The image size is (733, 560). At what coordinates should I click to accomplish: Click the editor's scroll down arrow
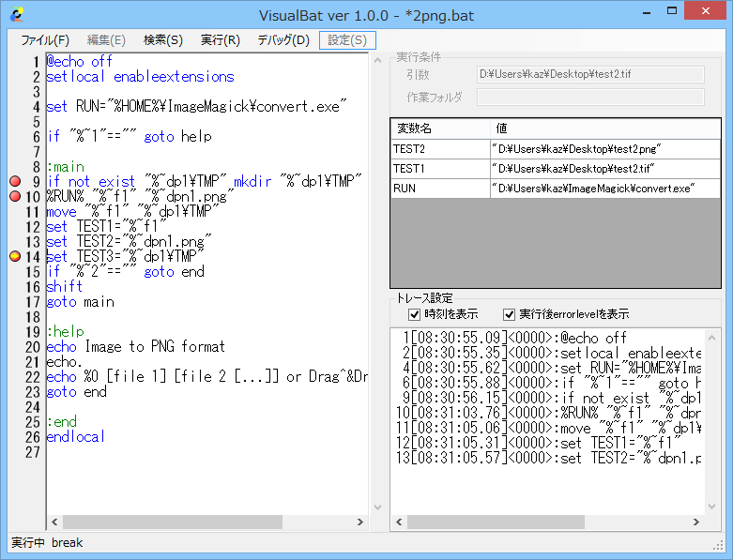click(x=377, y=507)
